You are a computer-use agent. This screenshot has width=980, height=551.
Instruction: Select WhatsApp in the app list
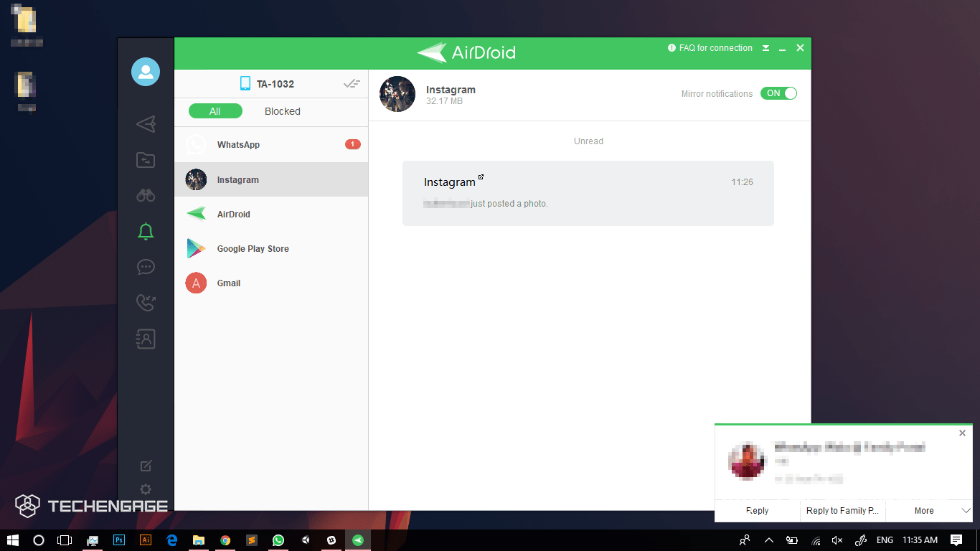tap(271, 144)
